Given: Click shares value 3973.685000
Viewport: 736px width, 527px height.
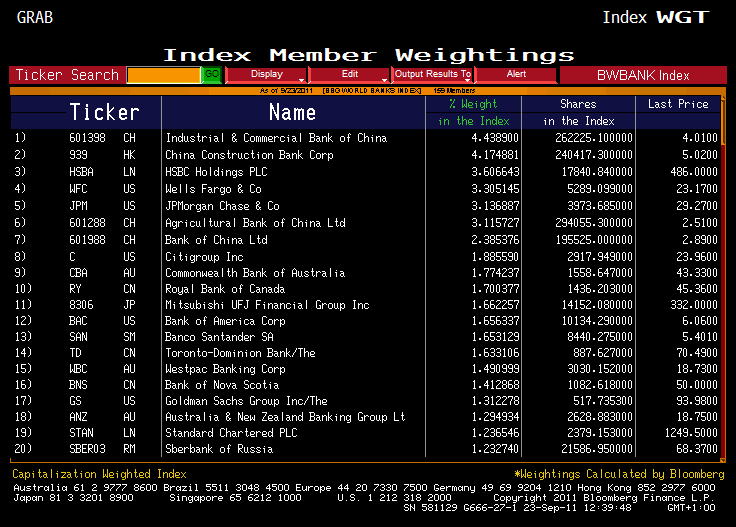Looking at the screenshot, I should point(600,206).
